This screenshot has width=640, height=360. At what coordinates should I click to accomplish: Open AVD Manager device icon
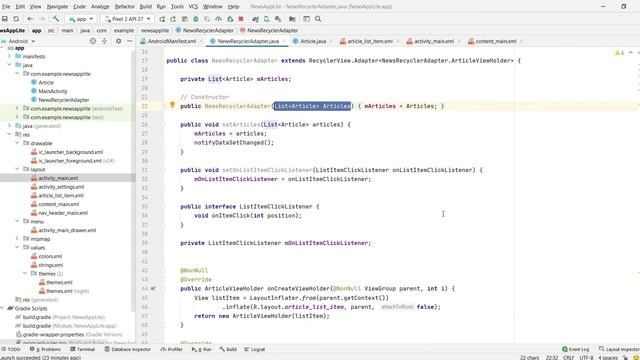267,19
